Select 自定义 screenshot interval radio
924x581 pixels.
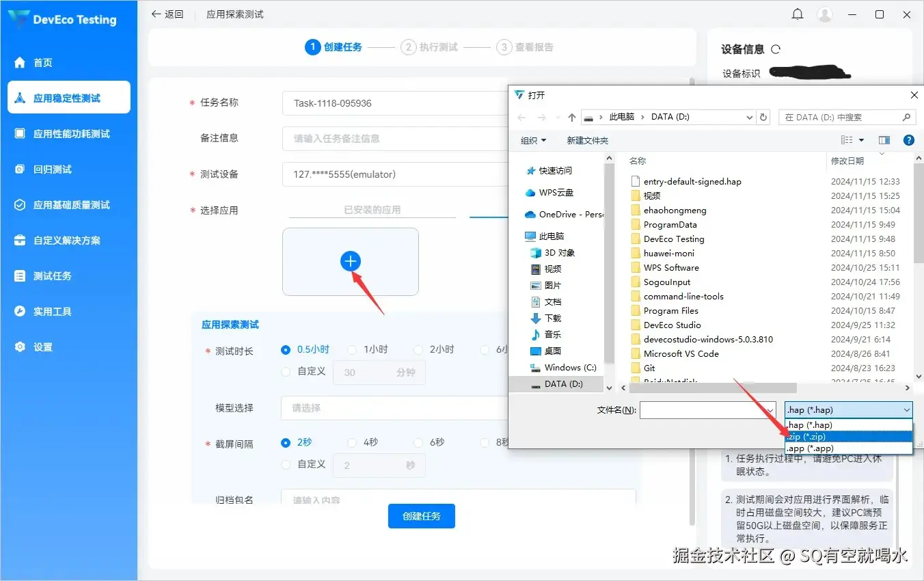tap(286, 465)
